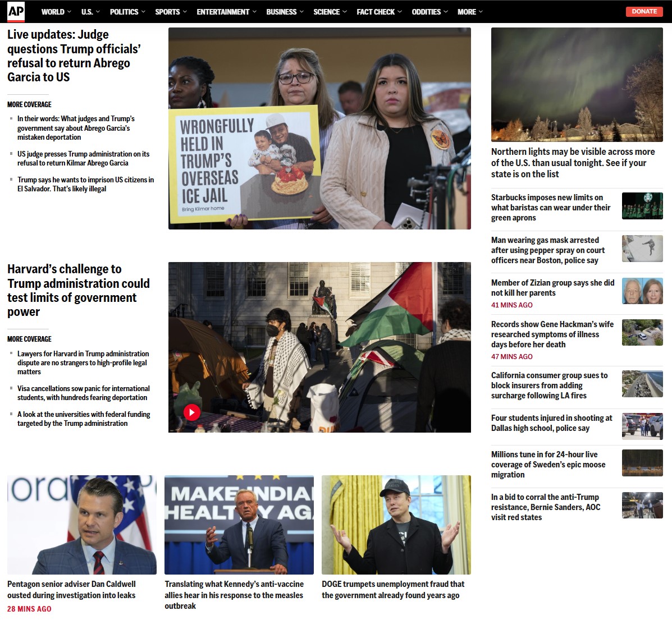The height and width of the screenshot is (629, 672).
Task: Expand the More menu chevron
Action: click(x=481, y=12)
